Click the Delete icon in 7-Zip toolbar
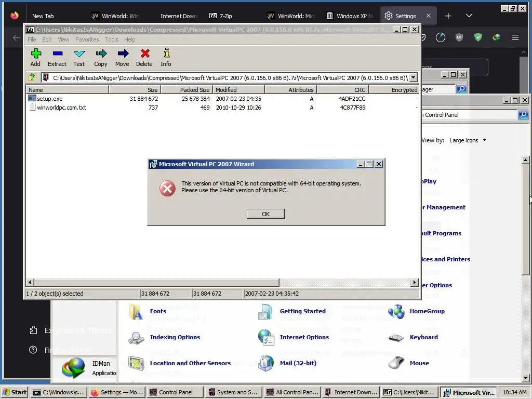 tap(144, 57)
